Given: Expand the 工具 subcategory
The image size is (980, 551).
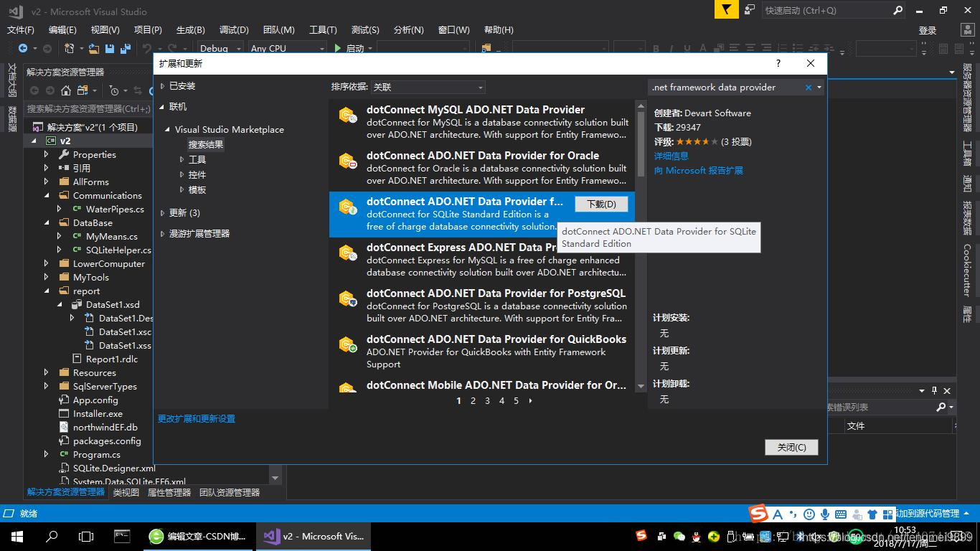Looking at the screenshot, I should [182, 159].
